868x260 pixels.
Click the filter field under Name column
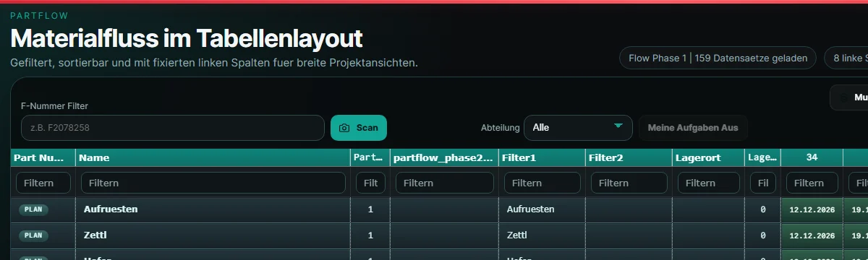pyautogui.click(x=213, y=183)
